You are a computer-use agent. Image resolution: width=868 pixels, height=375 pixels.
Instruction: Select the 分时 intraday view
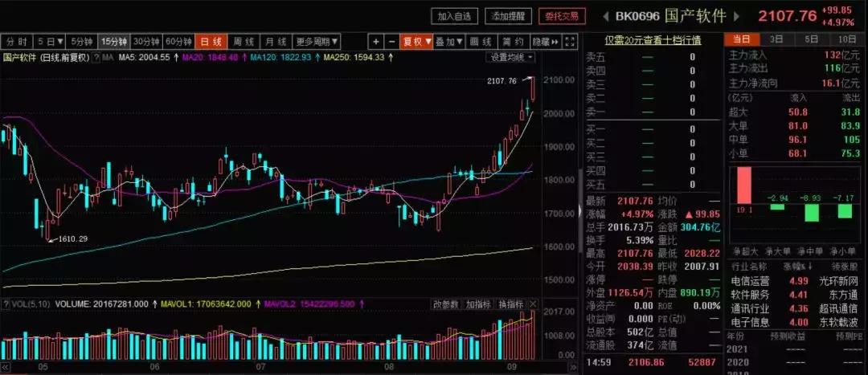point(16,42)
